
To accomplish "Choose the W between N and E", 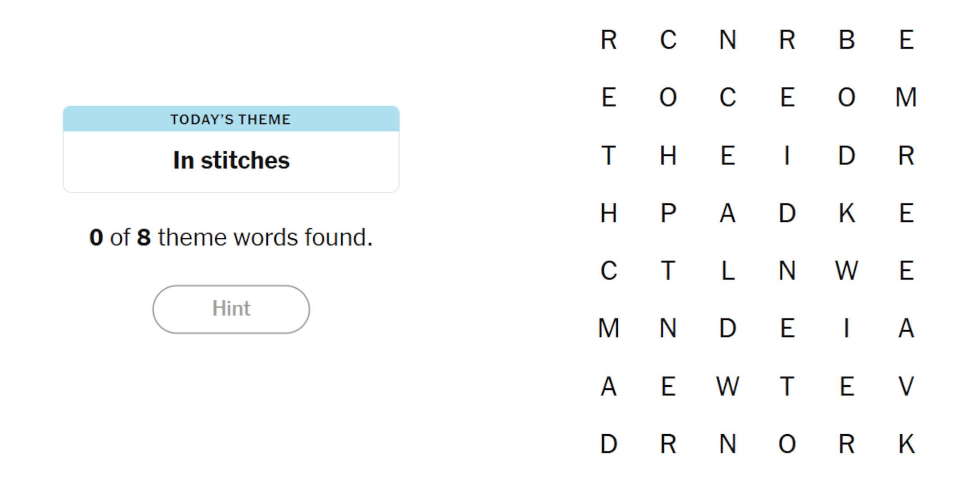I will [846, 270].
